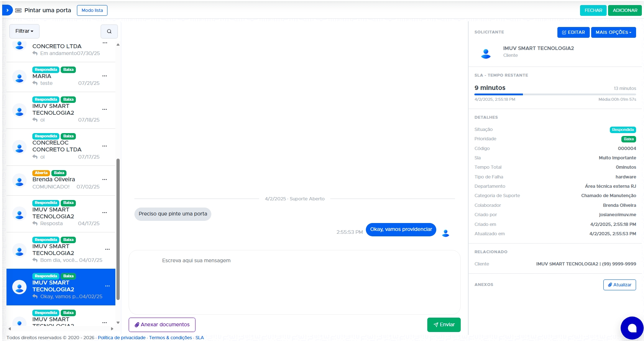Image resolution: width=644 pixels, height=341 pixels.
Task: Expand the MAIS OPÇÕES dropdown
Action: (x=613, y=32)
